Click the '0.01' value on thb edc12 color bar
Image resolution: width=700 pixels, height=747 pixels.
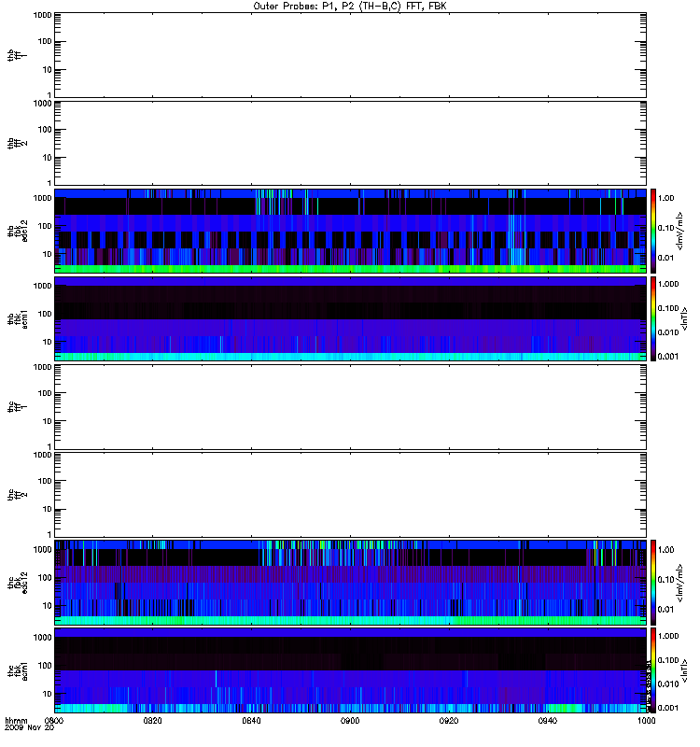pyautogui.click(x=665, y=258)
